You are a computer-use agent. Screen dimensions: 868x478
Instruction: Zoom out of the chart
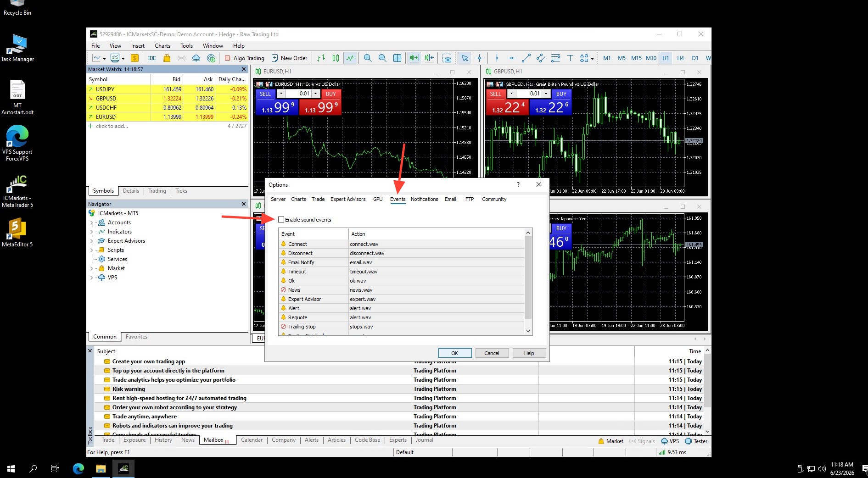coord(382,58)
